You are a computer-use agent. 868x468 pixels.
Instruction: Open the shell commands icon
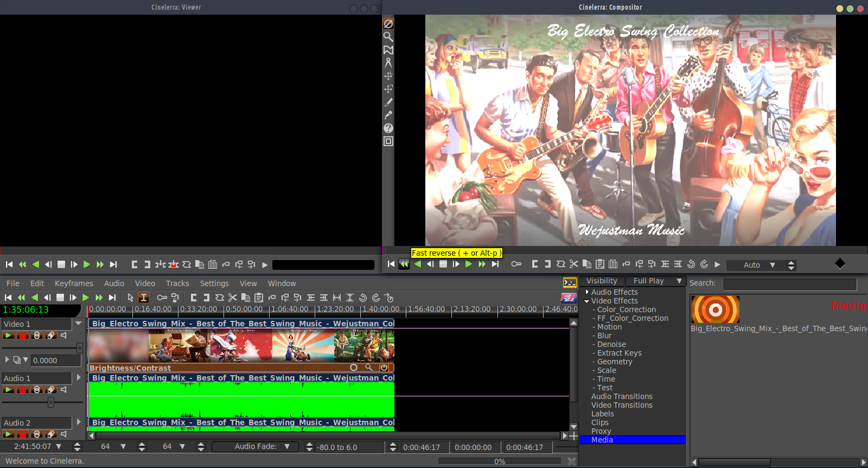(570, 283)
